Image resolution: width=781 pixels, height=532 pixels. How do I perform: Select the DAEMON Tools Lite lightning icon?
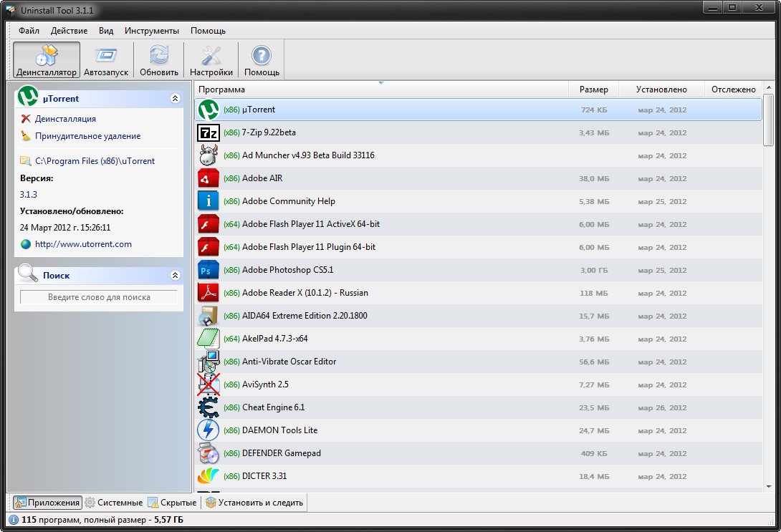pyautogui.click(x=208, y=430)
